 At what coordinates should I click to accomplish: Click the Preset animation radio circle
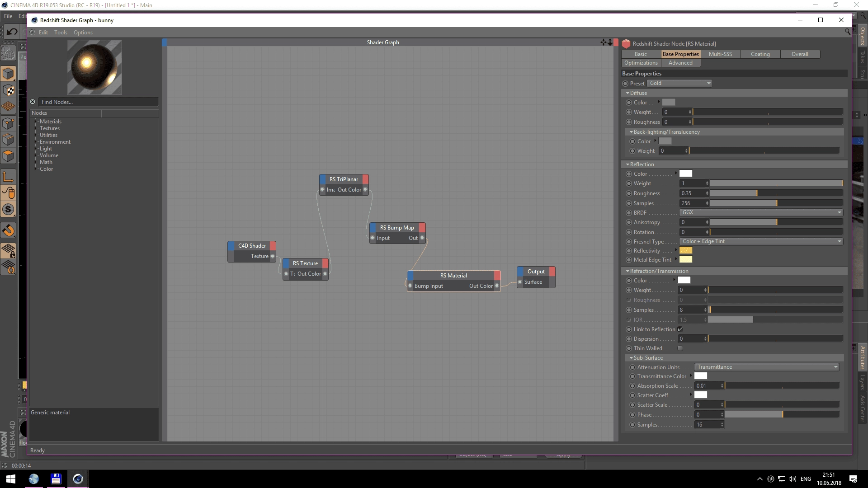tap(625, 83)
